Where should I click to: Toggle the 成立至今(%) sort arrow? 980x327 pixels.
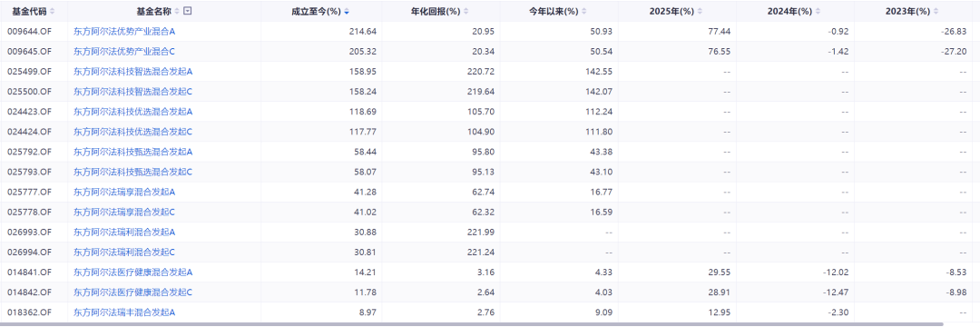(347, 11)
